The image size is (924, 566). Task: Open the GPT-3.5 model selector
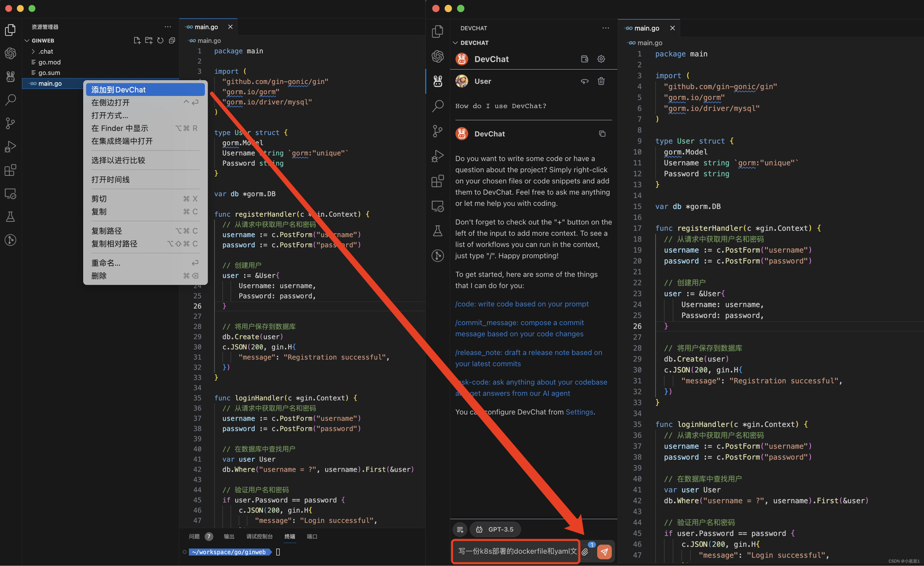[x=495, y=529]
